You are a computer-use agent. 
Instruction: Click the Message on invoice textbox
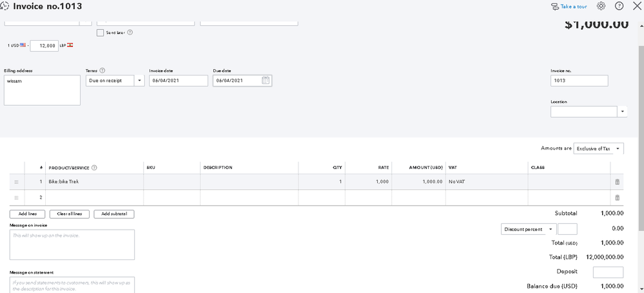click(72, 245)
